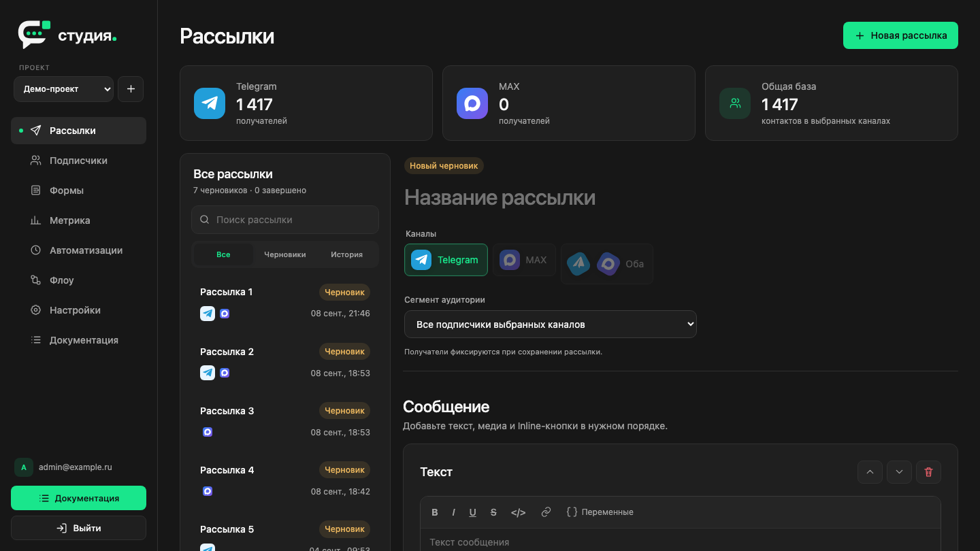Open the Переменные variables menu
This screenshot has height=551, width=980.
600,512
